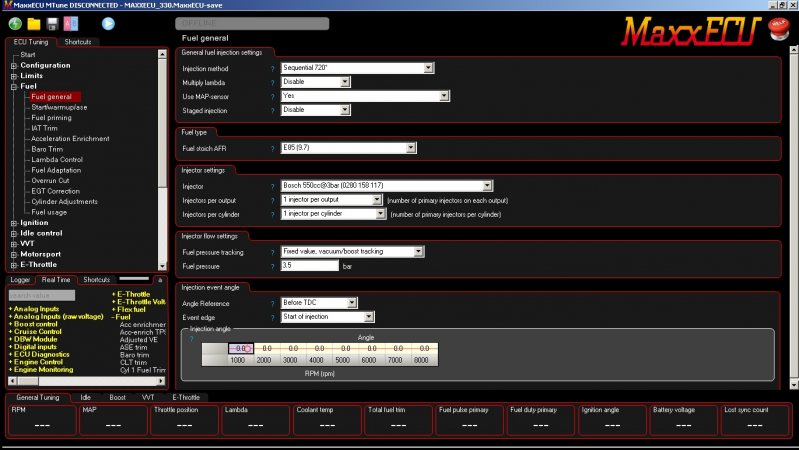Click the A/B compare toolbar icon

click(x=71, y=24)
